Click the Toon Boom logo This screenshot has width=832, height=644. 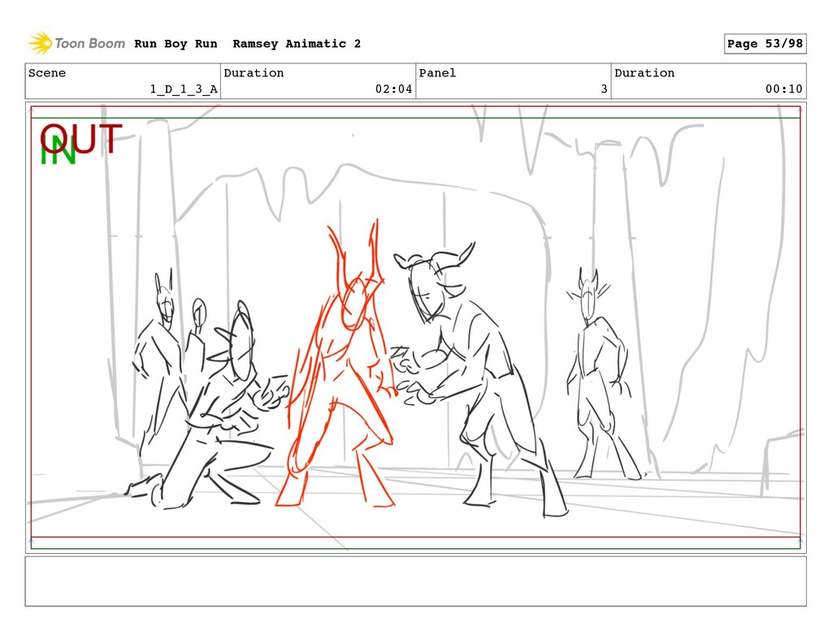(x=76, y=44)
